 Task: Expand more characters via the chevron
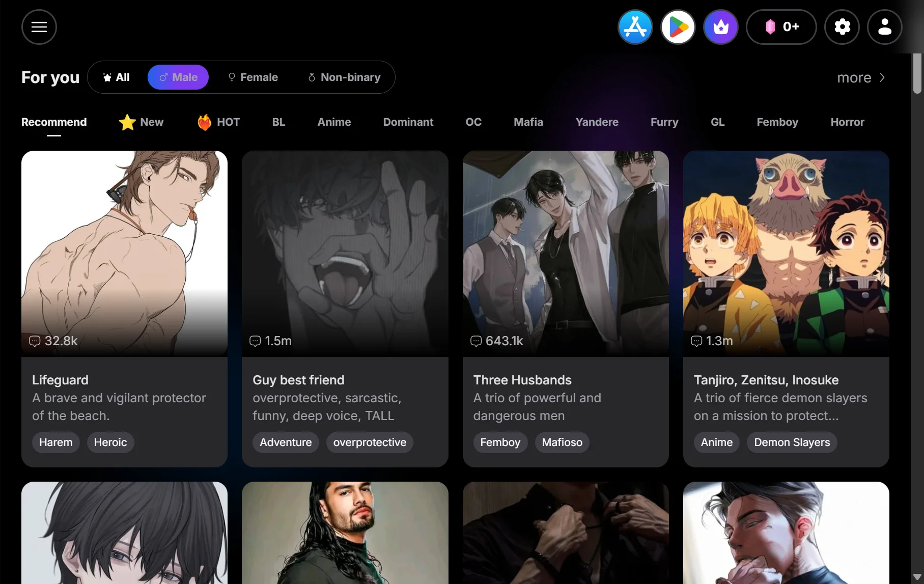coord(882,77)
